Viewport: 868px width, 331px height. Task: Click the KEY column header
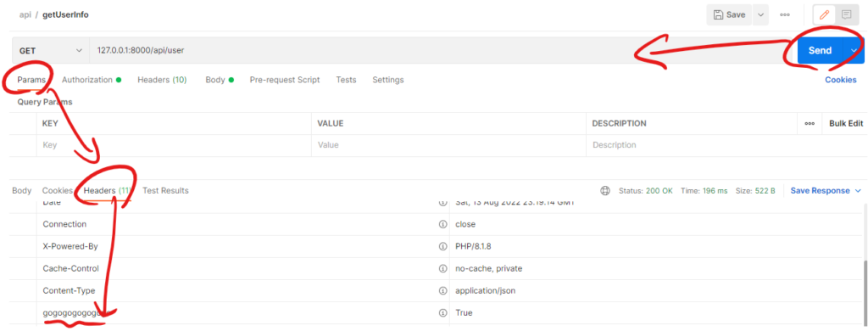pos(50,124)
